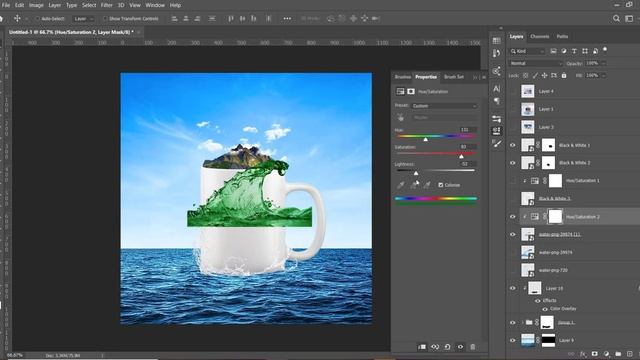Open Auto-Select Layer dropdown
Image resolution: width=640 pixels, height=360 pixels.
pos(84,18)
